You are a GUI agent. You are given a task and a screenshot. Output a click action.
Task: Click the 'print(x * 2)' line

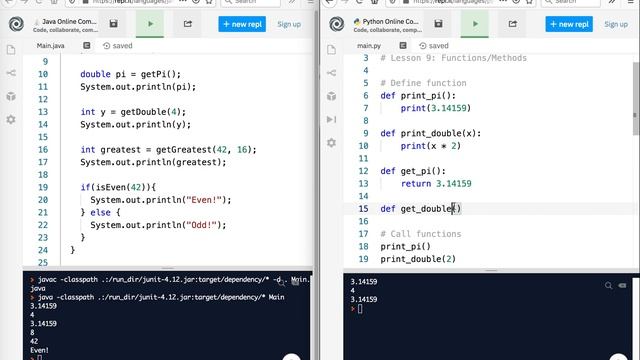(431, 146)
